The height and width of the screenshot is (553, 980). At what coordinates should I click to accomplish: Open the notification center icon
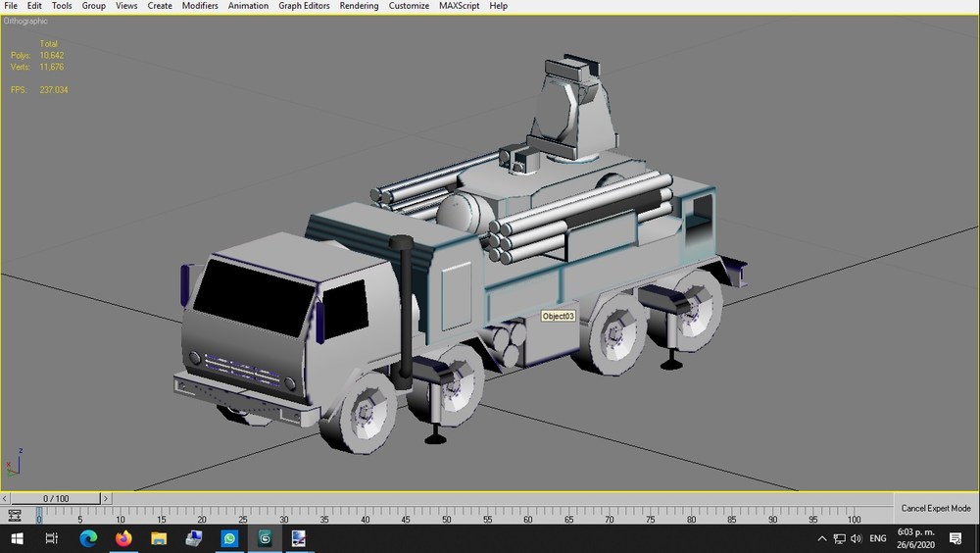coord(955,538)
